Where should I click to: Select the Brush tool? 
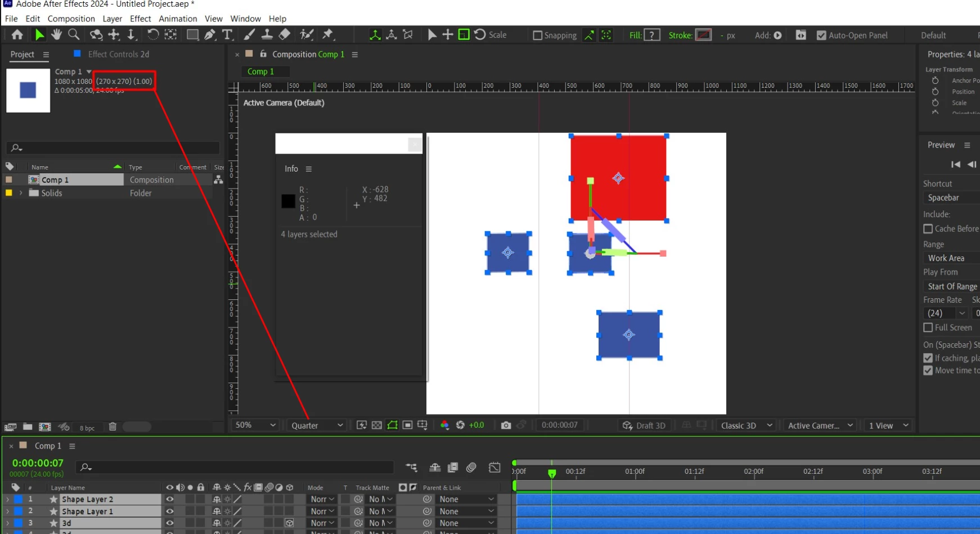point(249,35)
